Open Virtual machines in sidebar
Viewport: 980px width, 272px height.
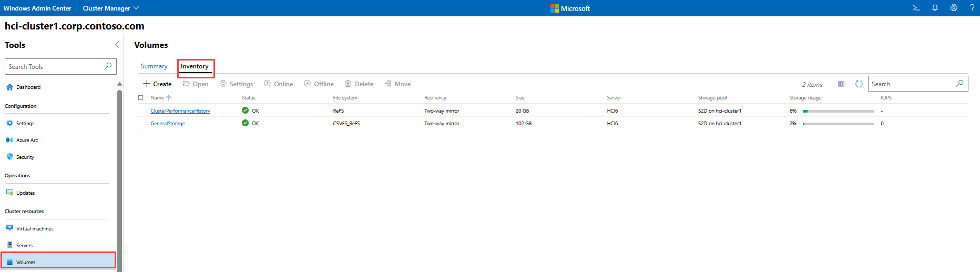point(35,229)
